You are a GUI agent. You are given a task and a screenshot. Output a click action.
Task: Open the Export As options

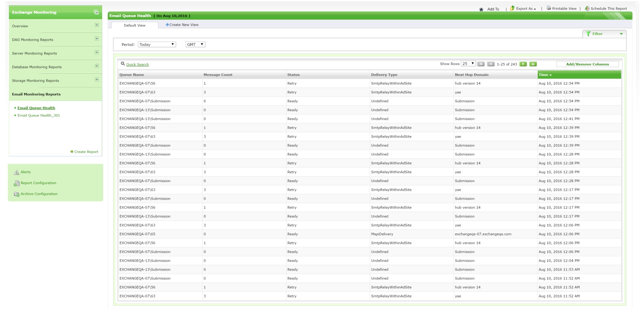(x=523, y=9)
